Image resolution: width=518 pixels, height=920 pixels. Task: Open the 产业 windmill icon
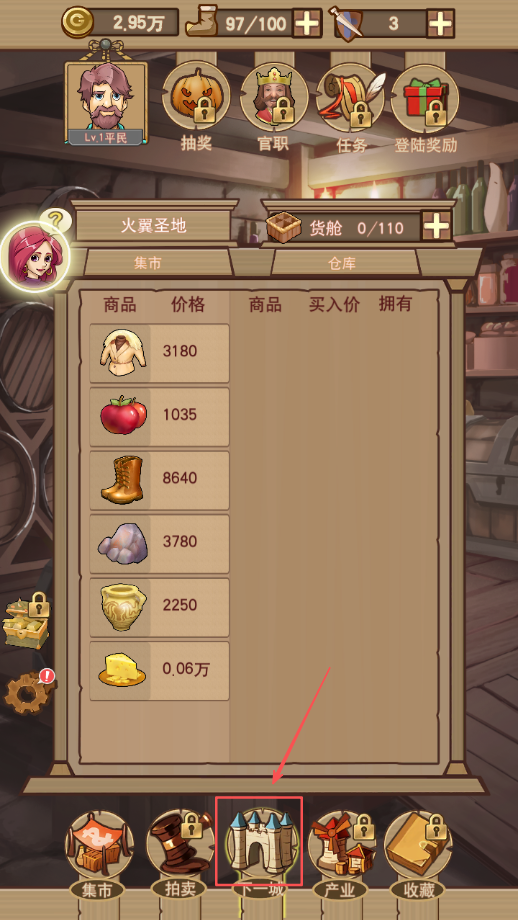(x=341, y=845)
